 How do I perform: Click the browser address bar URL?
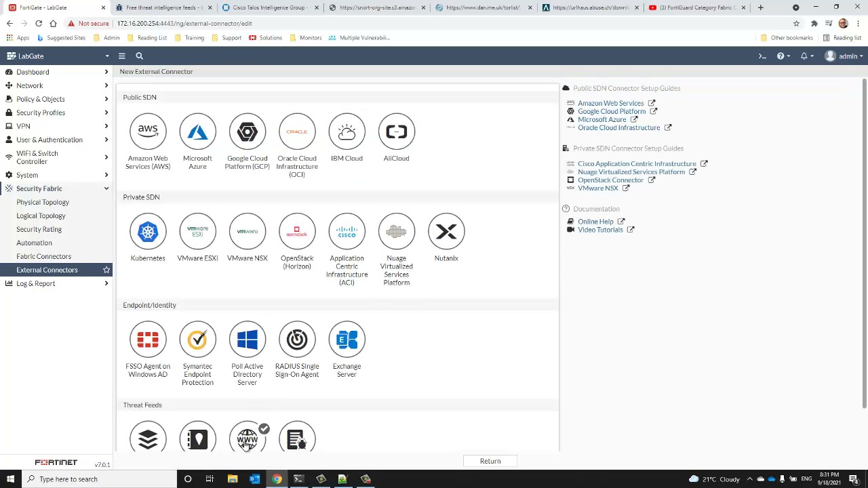[x=184, y=23]
